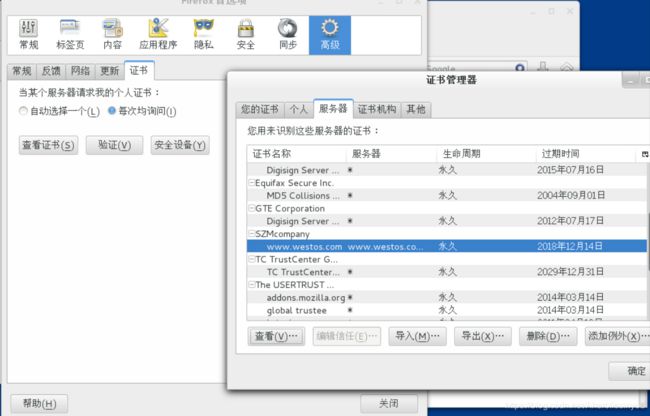Collapse The USERTRUST group
This screenshot has height=416, width=650.
[251, 285]
